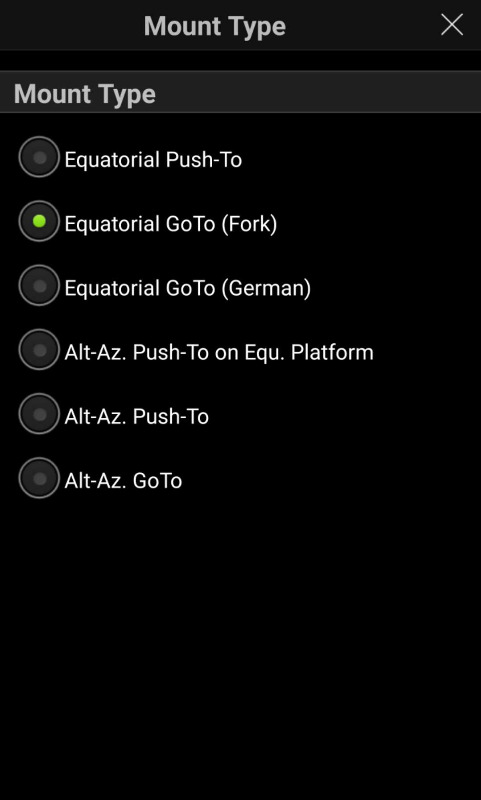Click the word '(German)' in third option
481x800 pixels.
pyautogui.click(x=266, y=288)
